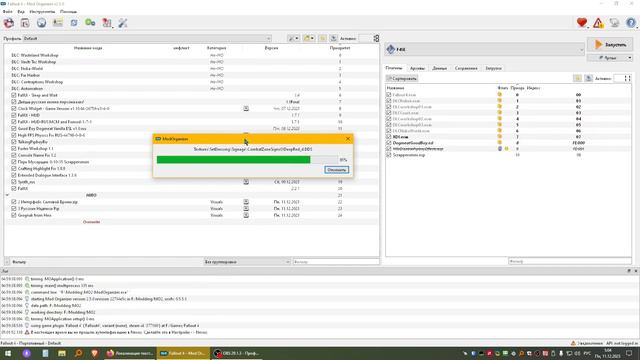
Task: Click the flag icon beside DogmeatGoodBoy.esl
Action: tap(500, 143)
